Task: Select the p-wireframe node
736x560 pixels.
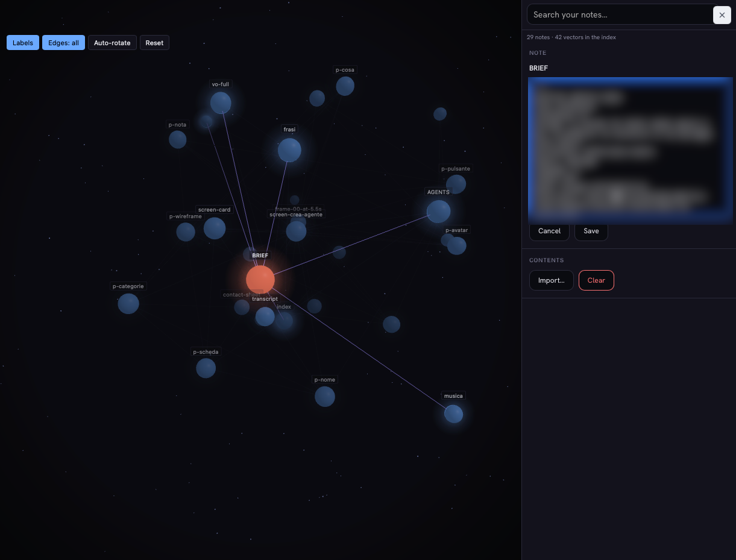Action: (x=186, y=232)
